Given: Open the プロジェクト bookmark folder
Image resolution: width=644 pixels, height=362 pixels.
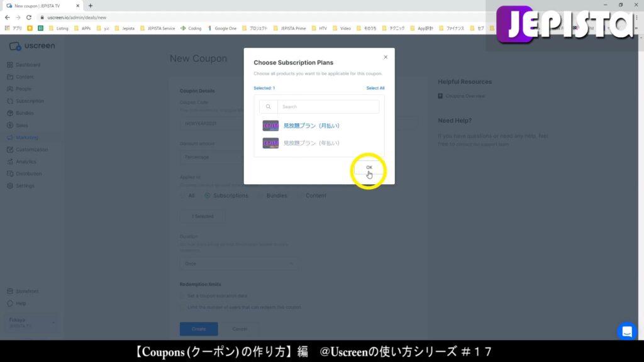Looking at the screenshot, I should click(255, 28).
